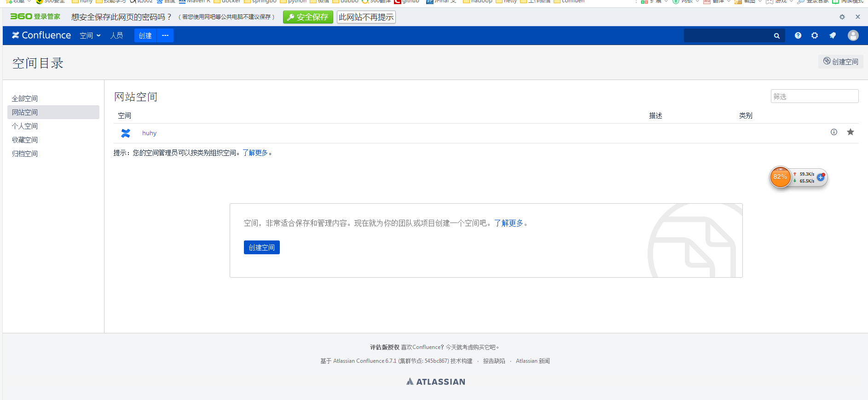This screenshot has height=400, width=868.
Task: Select 归档空间 in the sidebar
Action: (x=25, y=154)
